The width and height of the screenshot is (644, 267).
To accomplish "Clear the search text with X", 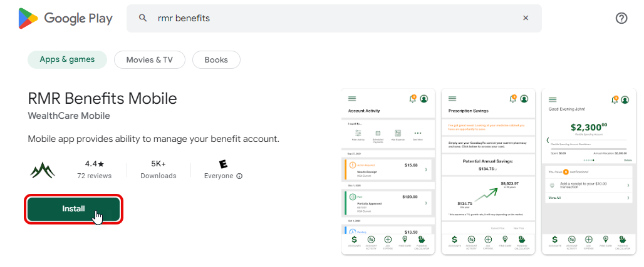I will click(x=526, y=18).
